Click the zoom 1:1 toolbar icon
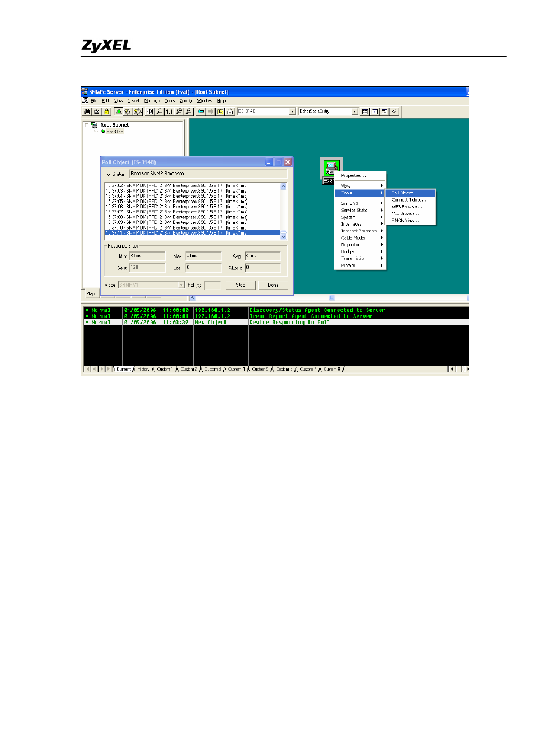This screenshot has height=756, width=534. 169,111
